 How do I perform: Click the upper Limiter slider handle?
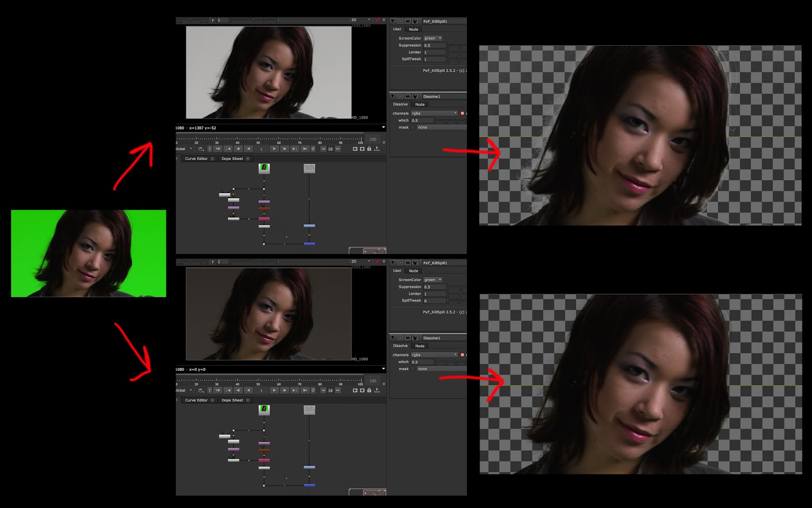tap(459, 52)
